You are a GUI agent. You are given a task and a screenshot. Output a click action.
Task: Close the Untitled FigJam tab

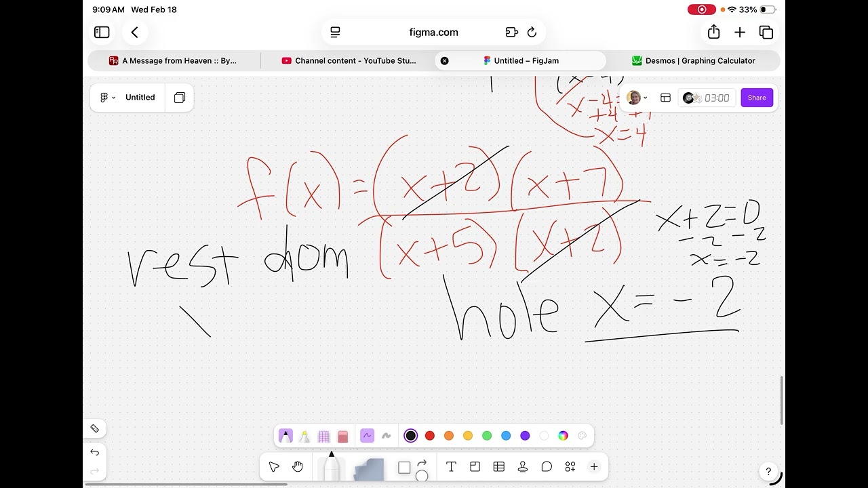click(444, 60)
